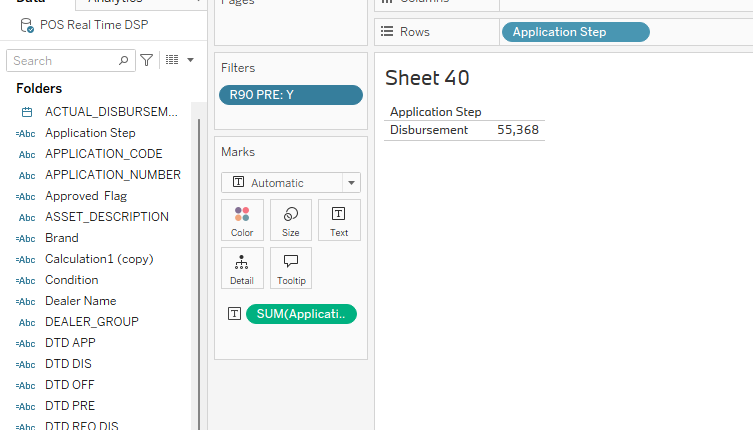Select the DTD DIS field name

pos(68,364)
